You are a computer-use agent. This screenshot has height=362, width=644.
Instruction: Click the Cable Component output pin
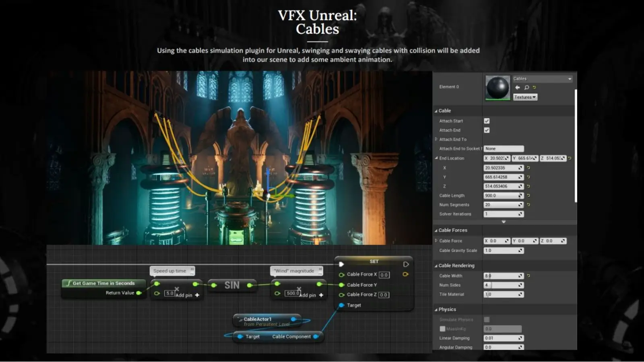[x=316, y=337]
